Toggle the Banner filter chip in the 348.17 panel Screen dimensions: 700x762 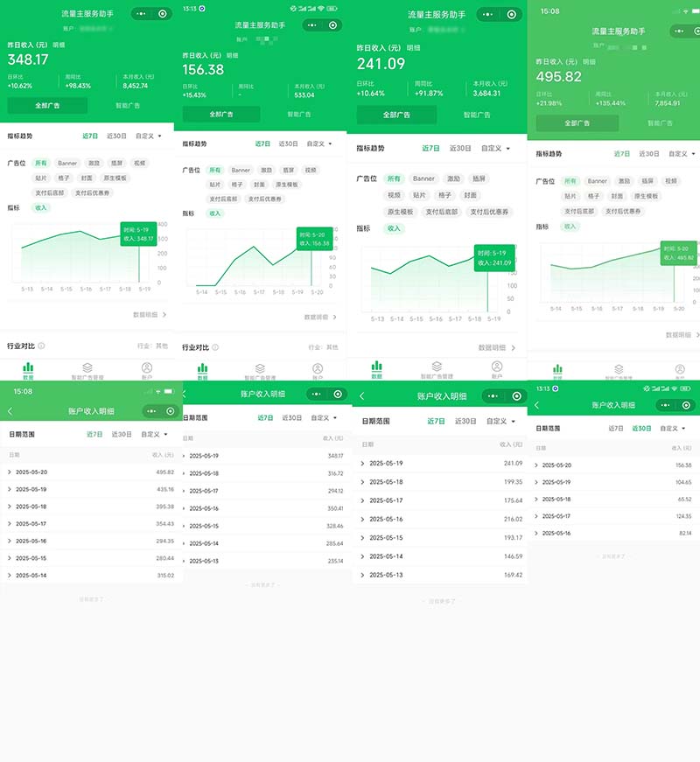coord(67,164)
